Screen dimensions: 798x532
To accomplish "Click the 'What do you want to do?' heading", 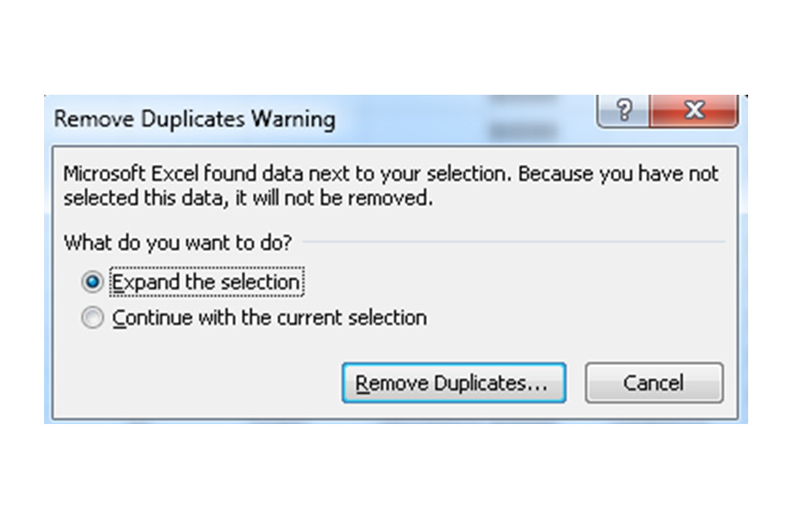I will click(178, 243).
